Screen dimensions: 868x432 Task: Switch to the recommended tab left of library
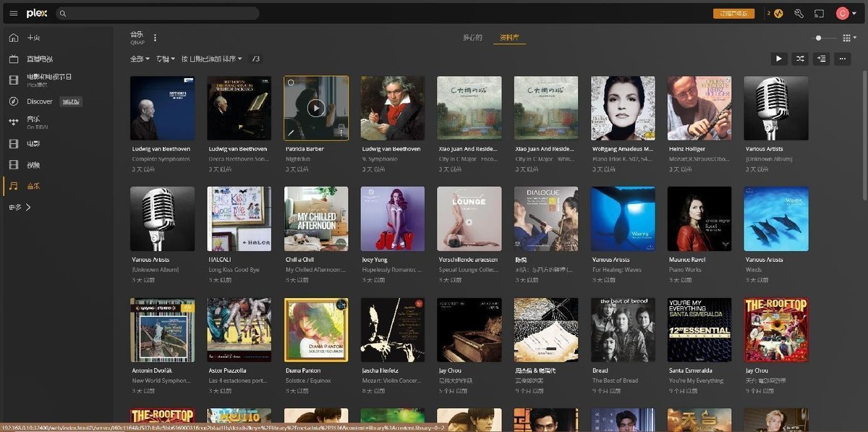472,38
